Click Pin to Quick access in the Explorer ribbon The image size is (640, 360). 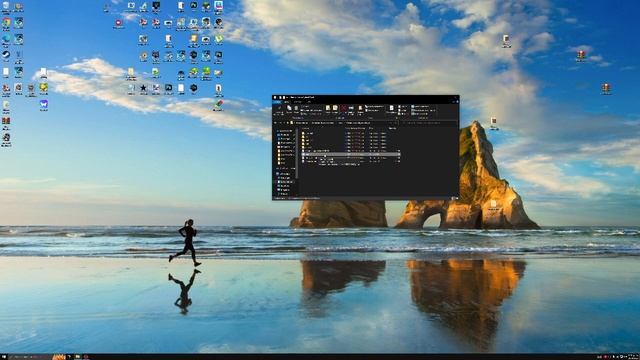tap(279, 109)
